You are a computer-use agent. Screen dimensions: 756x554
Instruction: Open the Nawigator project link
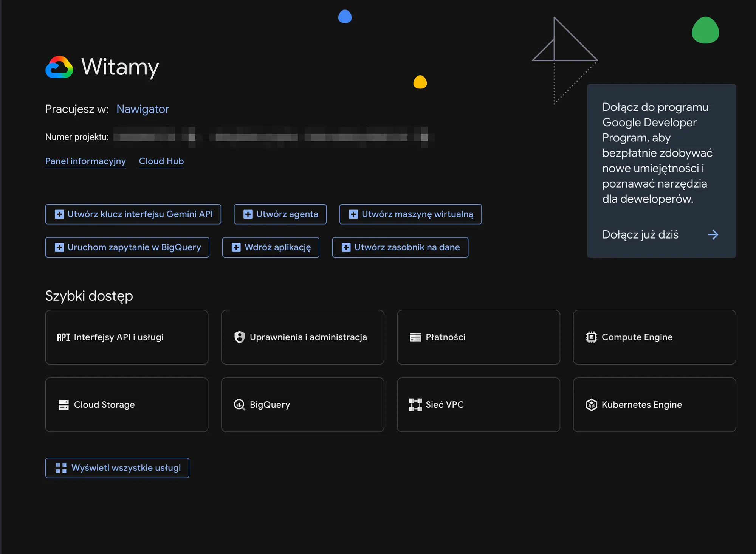tap(143, 109)
